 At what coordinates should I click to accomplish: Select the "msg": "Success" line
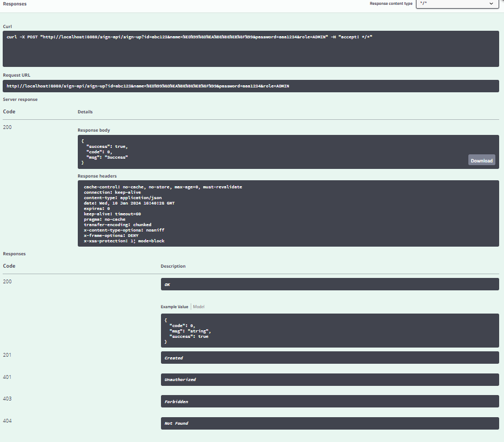(107, 158)
